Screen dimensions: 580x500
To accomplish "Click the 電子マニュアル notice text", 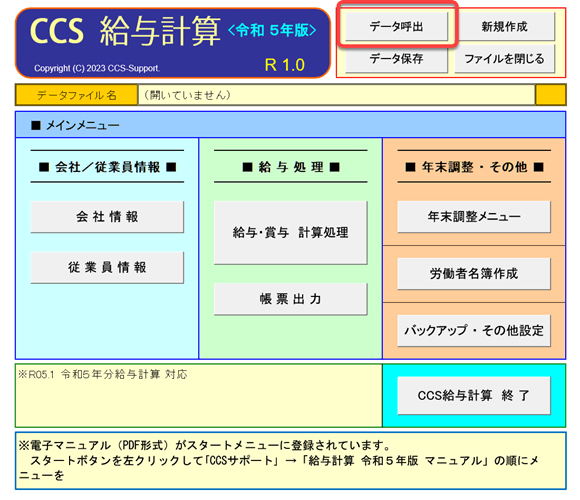I will click(x=279, y=460).
